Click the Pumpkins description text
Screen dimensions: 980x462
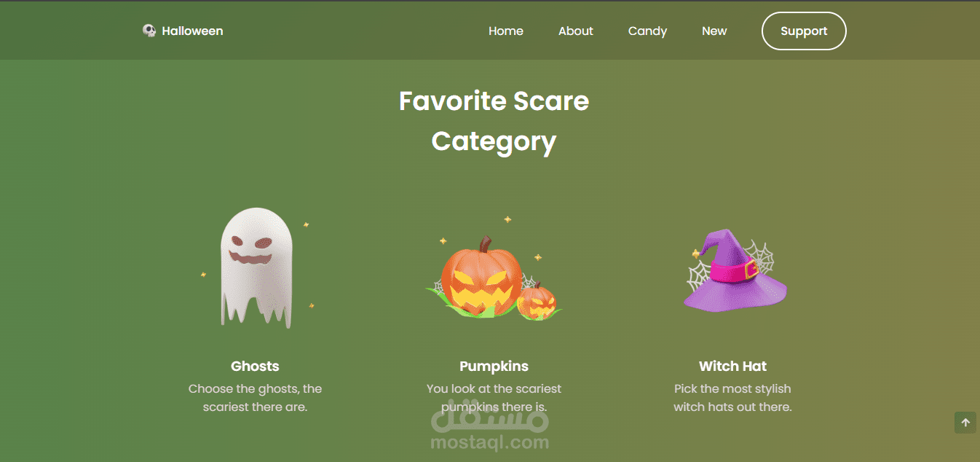(x=494, y=398)
